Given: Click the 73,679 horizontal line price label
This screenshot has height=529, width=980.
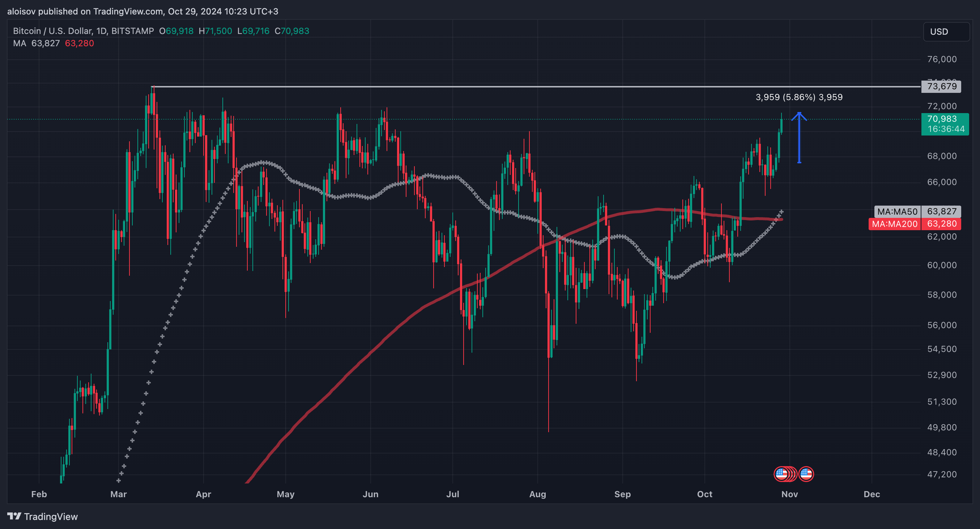Looking at the screenshot, I should pos(941,86).
